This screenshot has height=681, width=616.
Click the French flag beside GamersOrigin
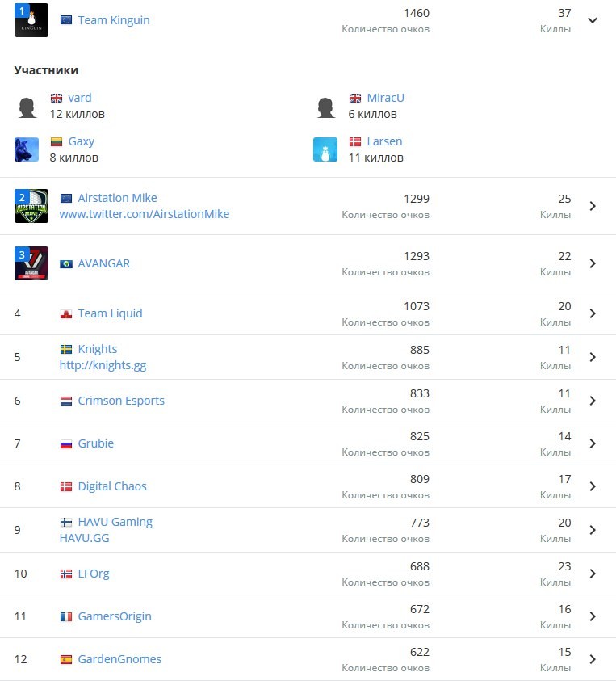tap(66, 616)
